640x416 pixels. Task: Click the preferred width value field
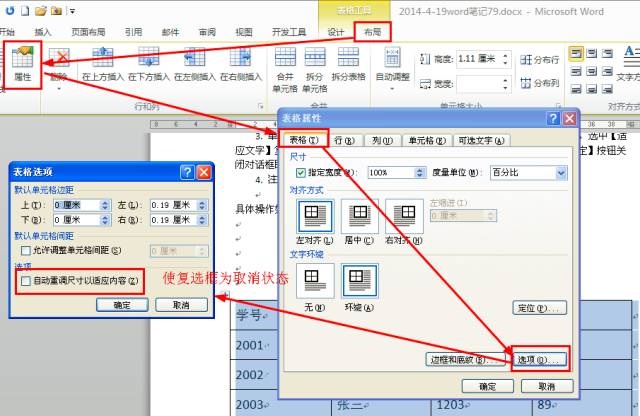point(388,173)
